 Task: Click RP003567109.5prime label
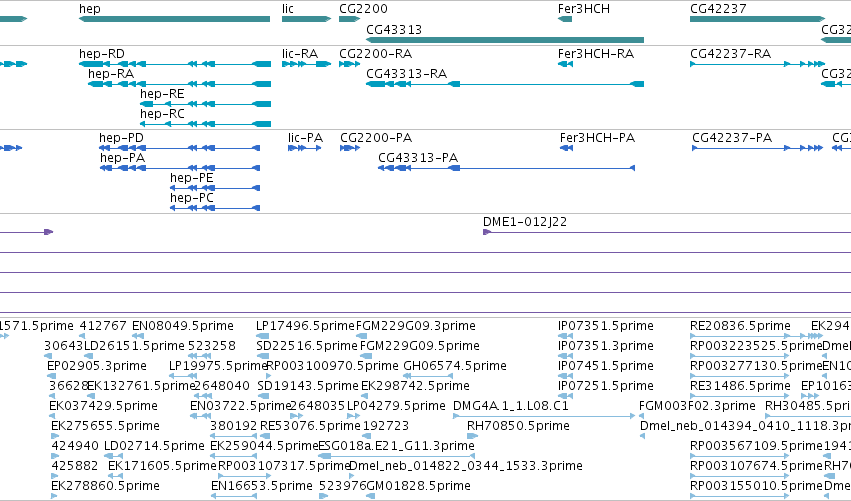pyautogui.click(x=757, y=447)
